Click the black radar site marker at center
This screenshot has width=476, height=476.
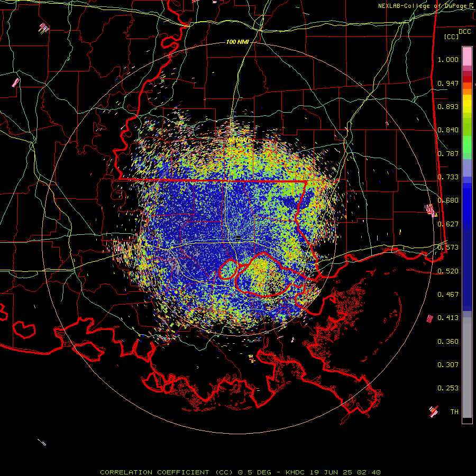coord(238,239)
